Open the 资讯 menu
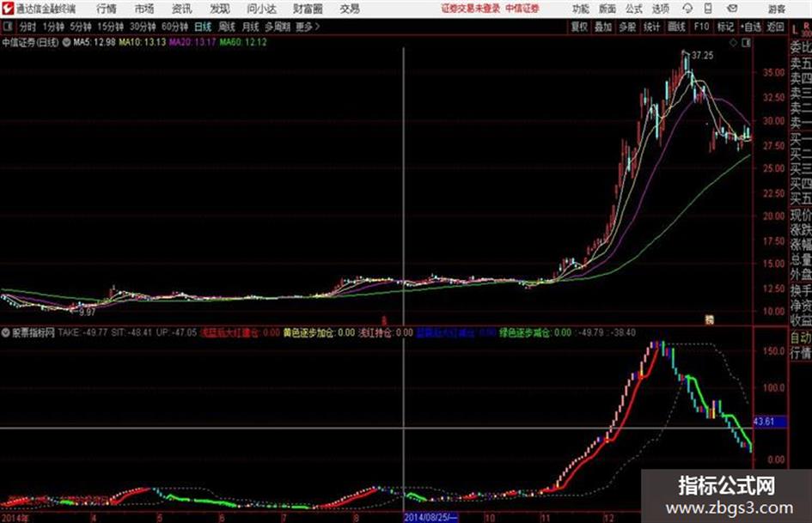 coord(182,9)
